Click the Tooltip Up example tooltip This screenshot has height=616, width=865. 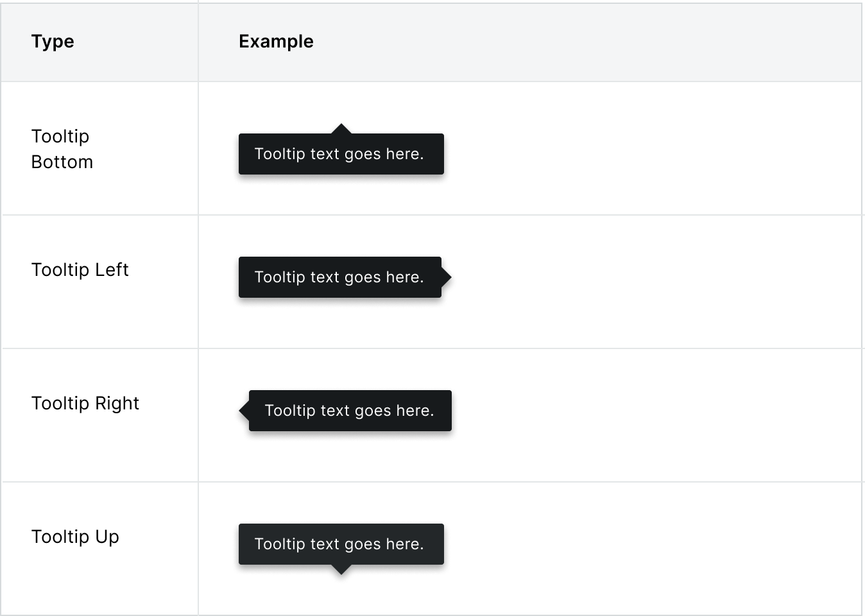[341, 544]
